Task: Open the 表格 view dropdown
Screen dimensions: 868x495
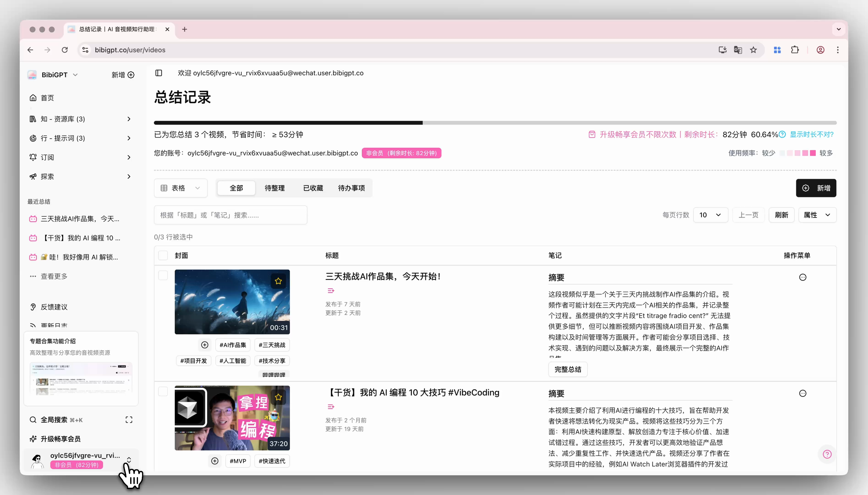Action: (181, 188)
